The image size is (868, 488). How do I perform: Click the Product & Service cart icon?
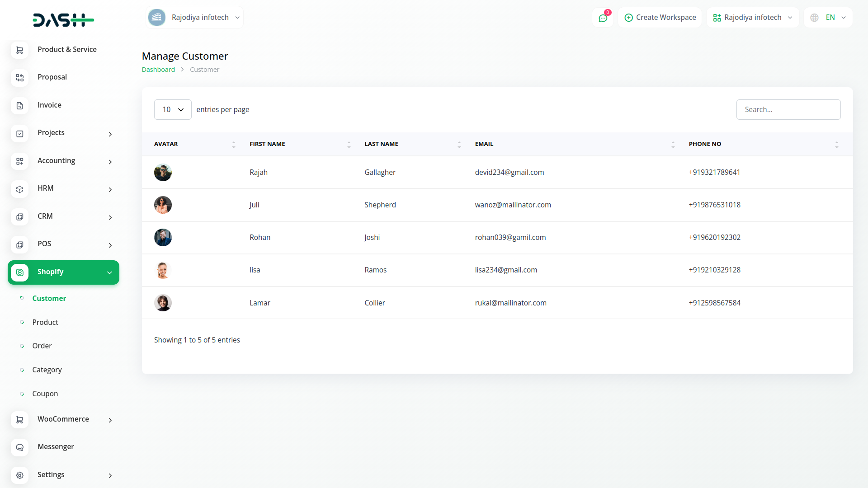pyautogui.click(x=19, y=50)
